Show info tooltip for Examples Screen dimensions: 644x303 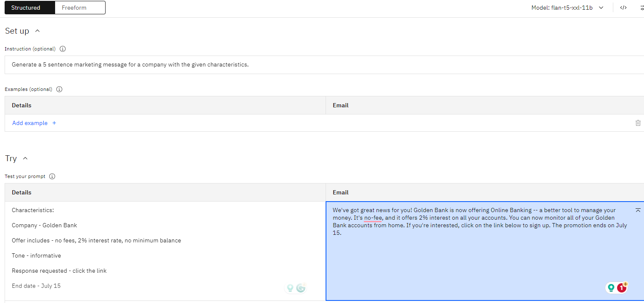tap(59, 89)
